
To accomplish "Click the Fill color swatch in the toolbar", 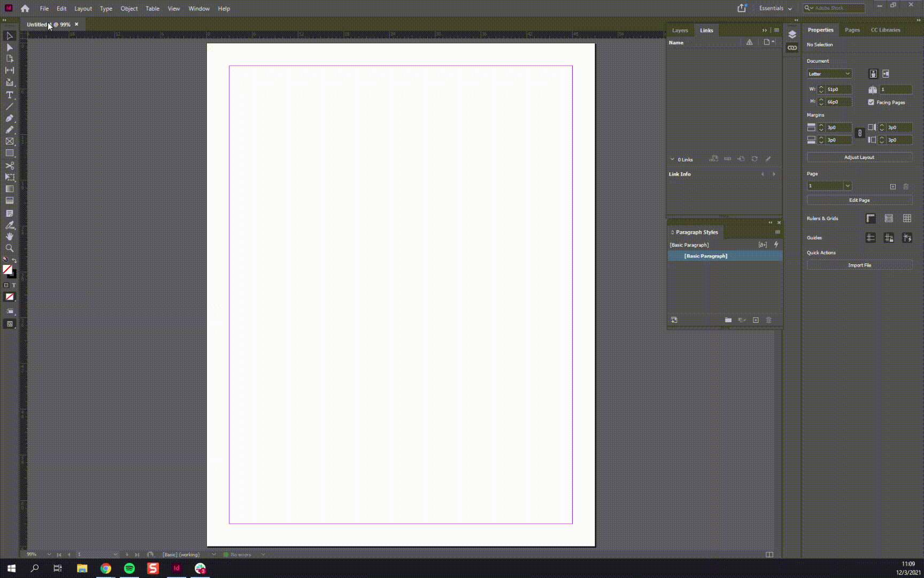I will (x=7, y=270).
